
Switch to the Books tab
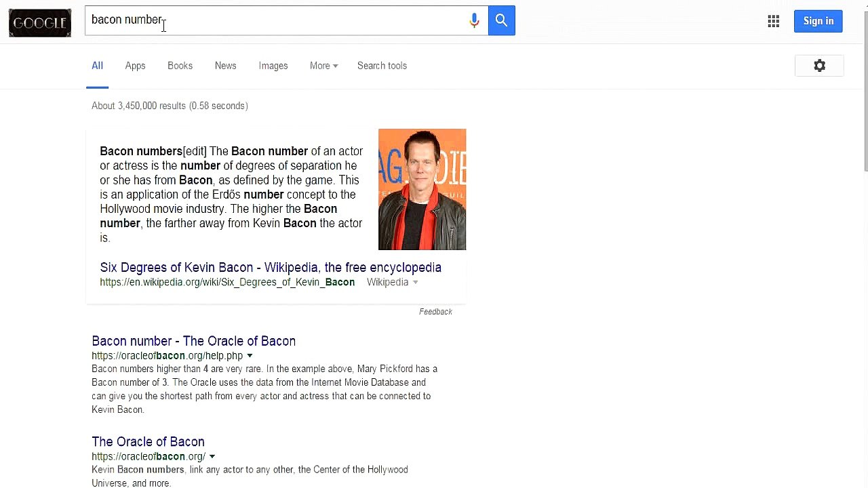click(x=180, y=66)
